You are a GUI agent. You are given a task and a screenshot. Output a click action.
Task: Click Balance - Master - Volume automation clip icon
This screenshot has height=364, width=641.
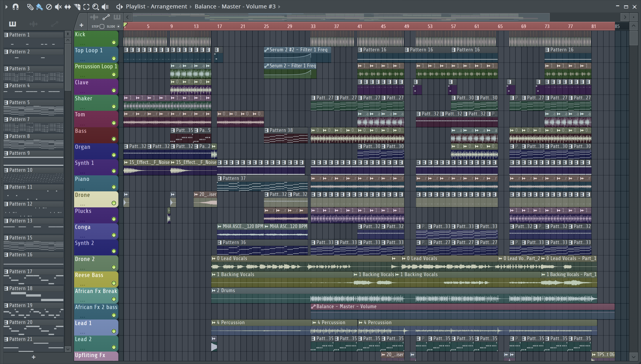tap(313, 307)
